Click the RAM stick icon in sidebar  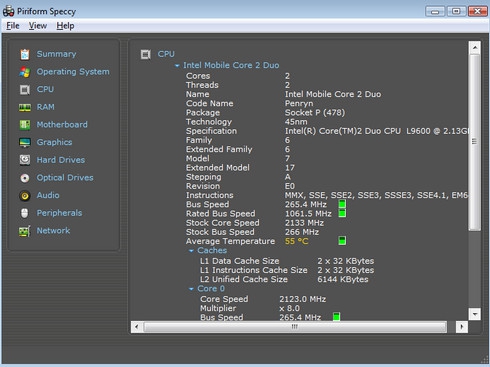pos(25,107)
